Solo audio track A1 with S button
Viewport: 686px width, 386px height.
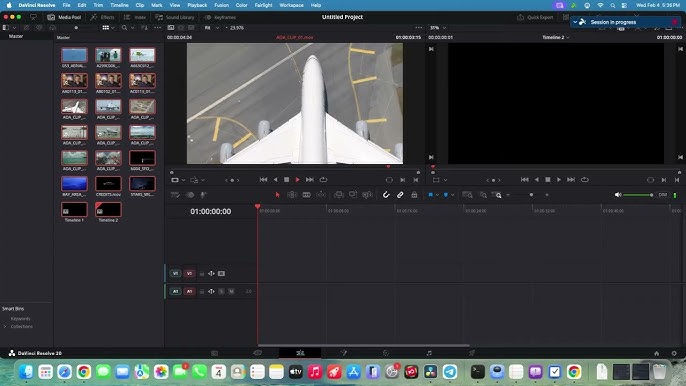click(x=221, y=291)
